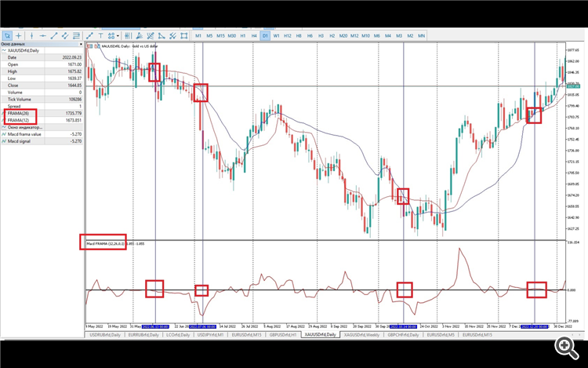The width and height of the screenshot is (588, 368).
Task: Choose the triangle shape tool
Action: click(162, 35)
